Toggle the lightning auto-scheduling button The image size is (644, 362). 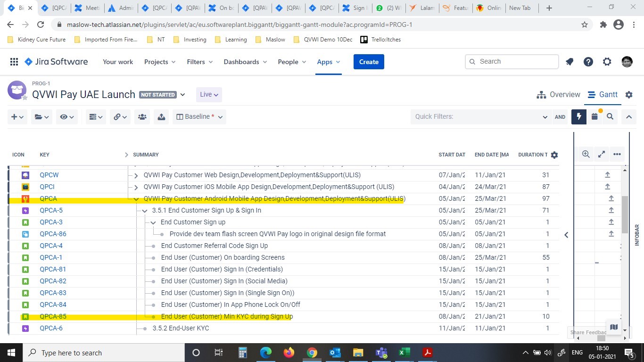pos(579,116)
